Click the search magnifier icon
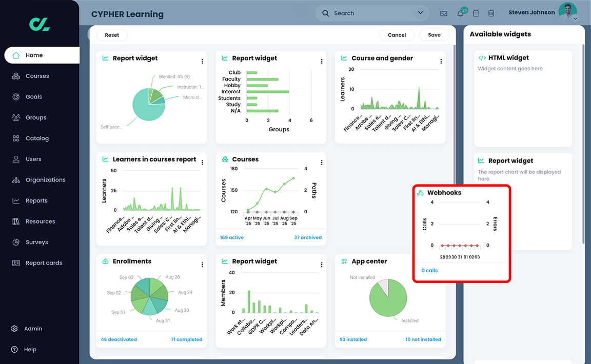Screen dimensions: 591x364 (325, 13)
